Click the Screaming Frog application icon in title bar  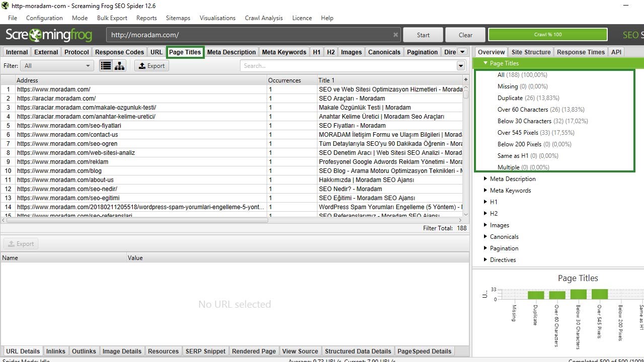[x=5, y=6]
